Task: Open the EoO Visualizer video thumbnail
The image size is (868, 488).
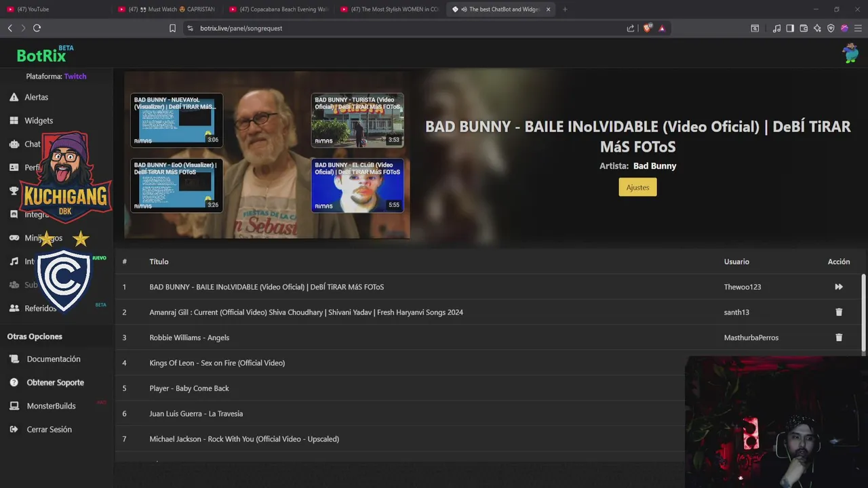Action: pos(176,185)
